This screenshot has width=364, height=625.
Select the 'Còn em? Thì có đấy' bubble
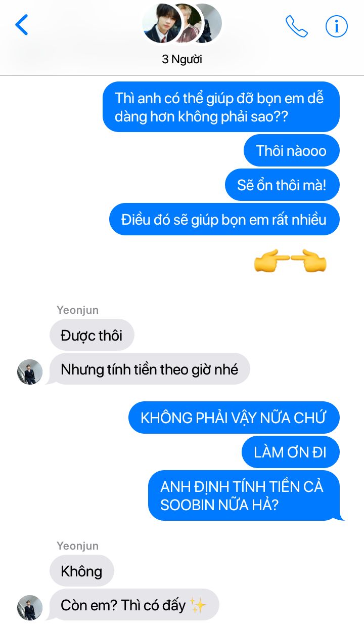134,605
